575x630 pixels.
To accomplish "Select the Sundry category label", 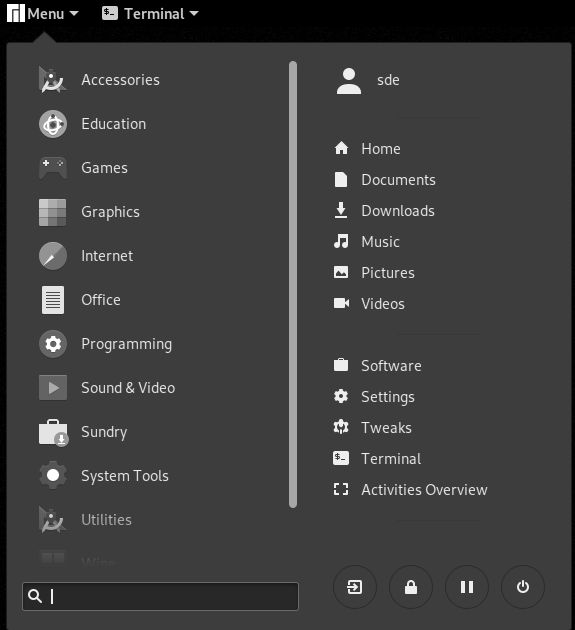I will coord(104,432).
